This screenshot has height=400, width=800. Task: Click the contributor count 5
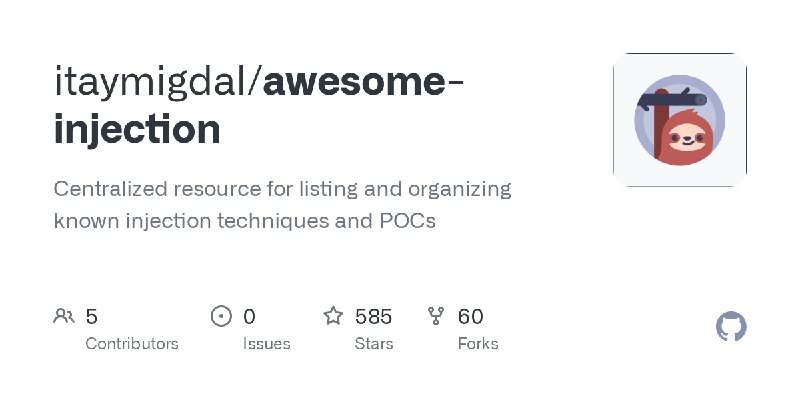point(91,316)
